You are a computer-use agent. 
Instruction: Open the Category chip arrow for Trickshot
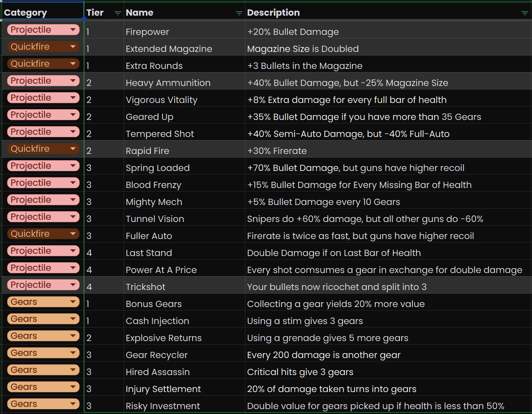73,285
